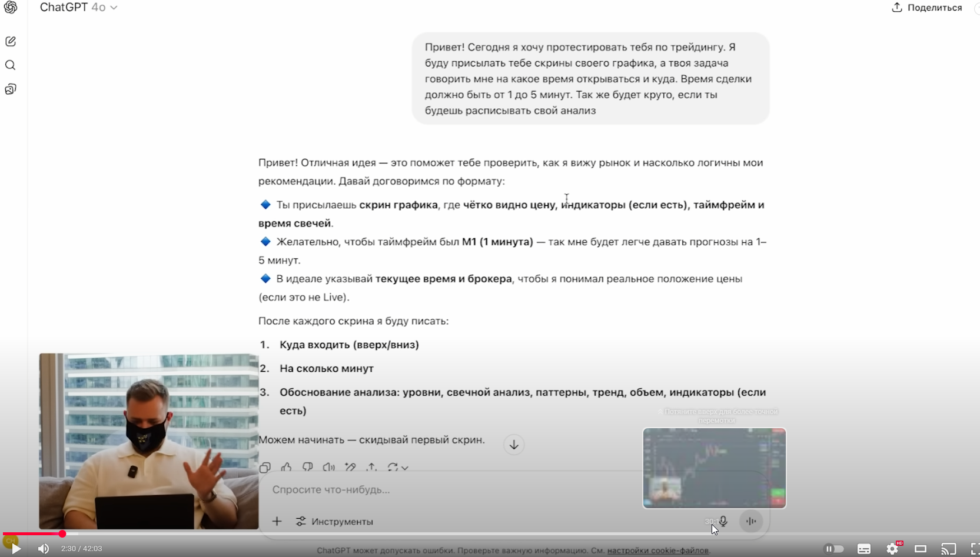
Task: Open the YouTube settings gear
Action: pos(893,549)
